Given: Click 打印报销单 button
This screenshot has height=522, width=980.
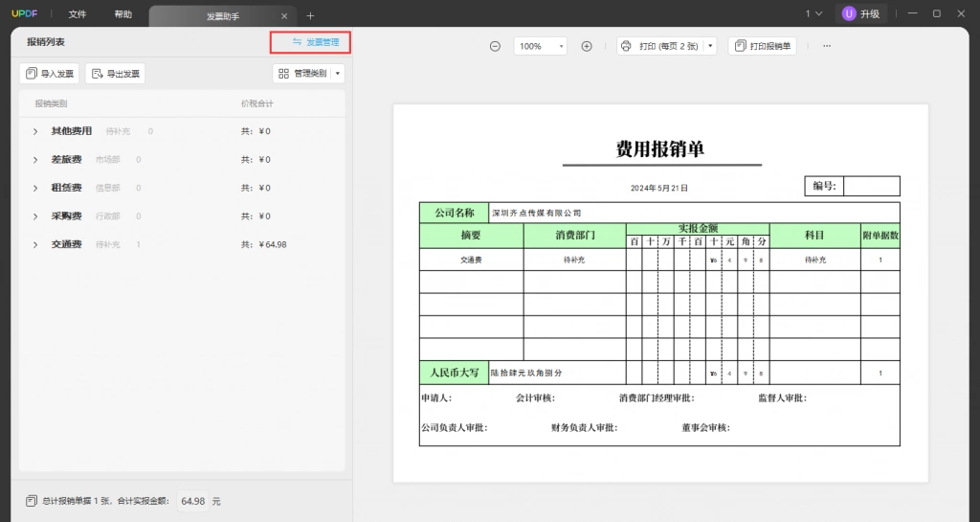Looking at the screenshot, I should [x=762, y=46].
